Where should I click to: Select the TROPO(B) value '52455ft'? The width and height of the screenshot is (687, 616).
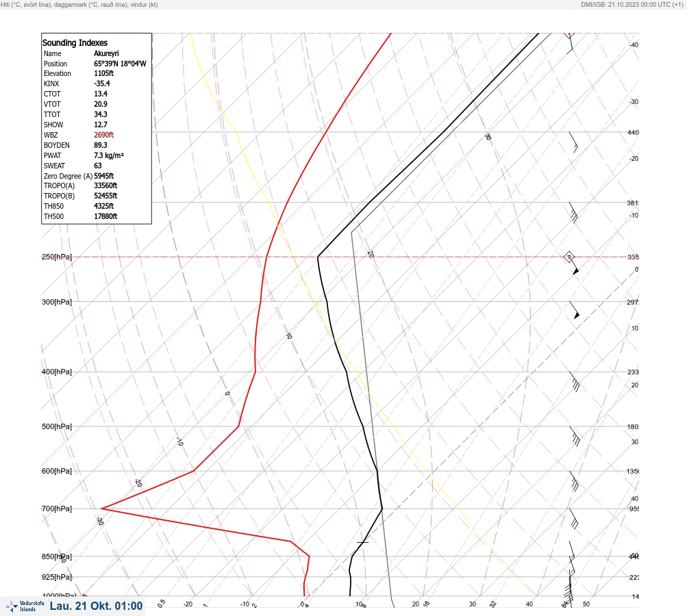coord(105,196)
